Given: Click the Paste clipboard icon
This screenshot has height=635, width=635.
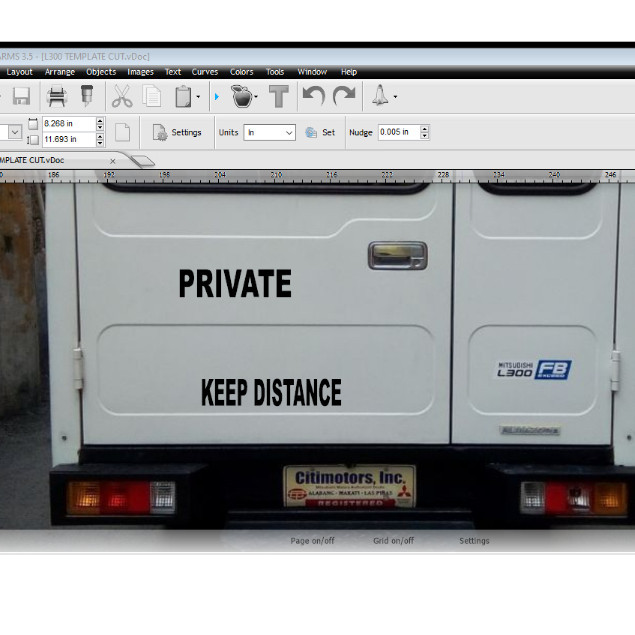Looking at the screenshot, I should point(183,97).
